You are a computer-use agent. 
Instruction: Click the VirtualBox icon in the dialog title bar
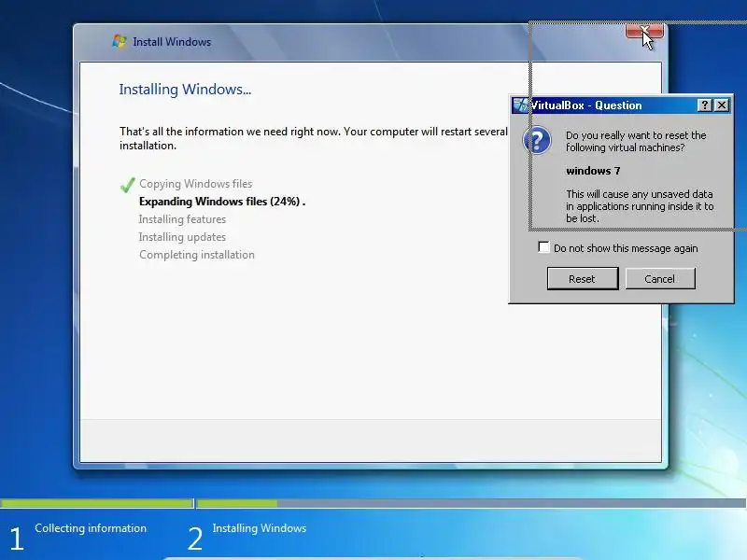click(x=521, y=105)
